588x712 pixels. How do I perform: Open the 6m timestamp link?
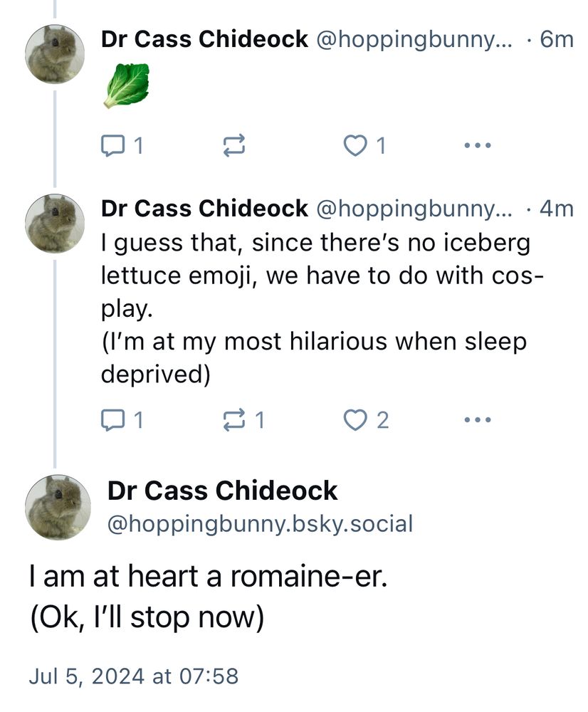556,39
